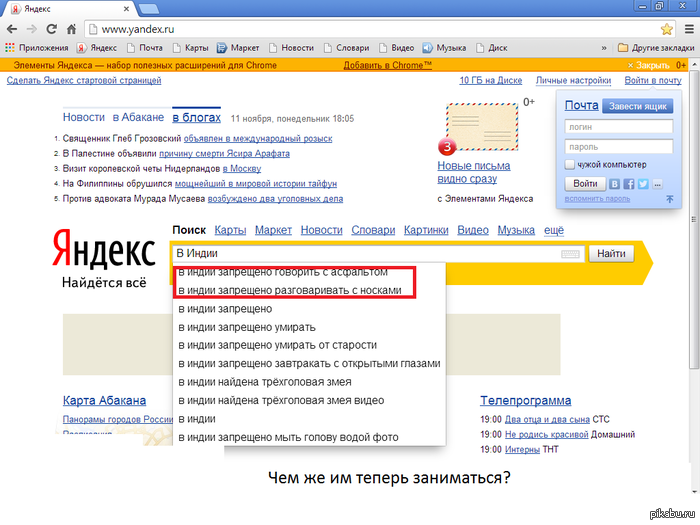Click the browser forward arrow
700x525 pixels.
click(x=32, y=29)
